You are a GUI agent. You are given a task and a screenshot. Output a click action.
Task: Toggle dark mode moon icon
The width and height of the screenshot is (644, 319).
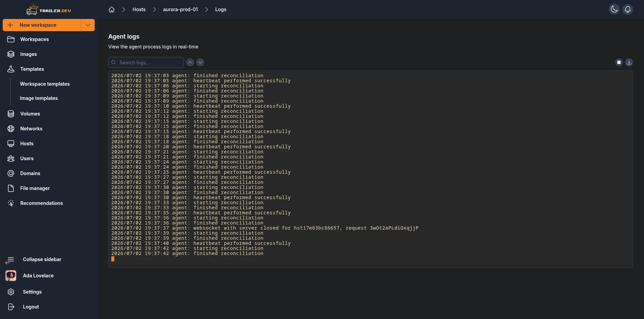[x=614, y=9]
